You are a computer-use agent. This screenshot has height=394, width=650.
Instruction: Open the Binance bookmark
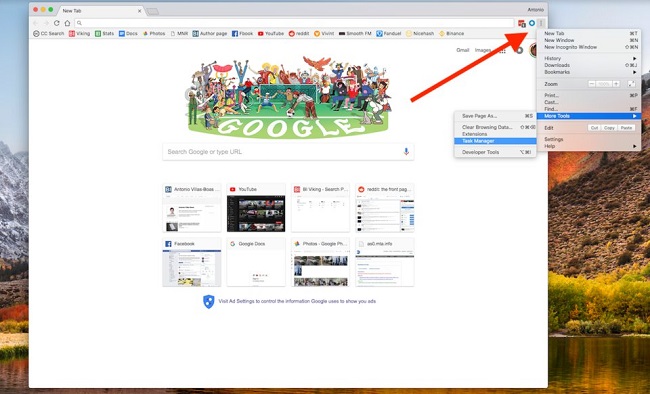coord(451,34)
